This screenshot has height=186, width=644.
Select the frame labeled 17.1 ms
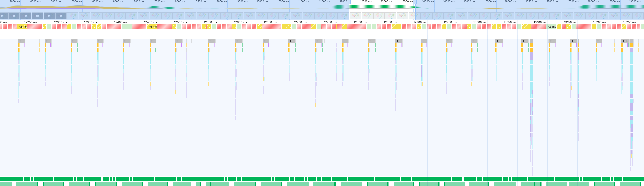coord(22,27)
